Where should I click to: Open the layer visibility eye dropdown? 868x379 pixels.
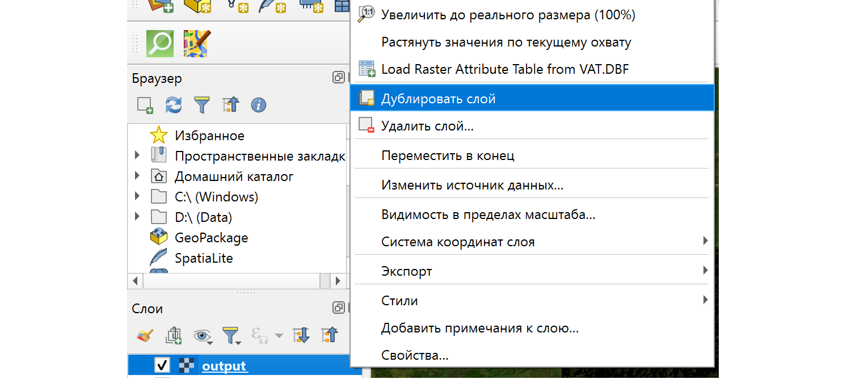pyautogui.click(x=203, y=336)
